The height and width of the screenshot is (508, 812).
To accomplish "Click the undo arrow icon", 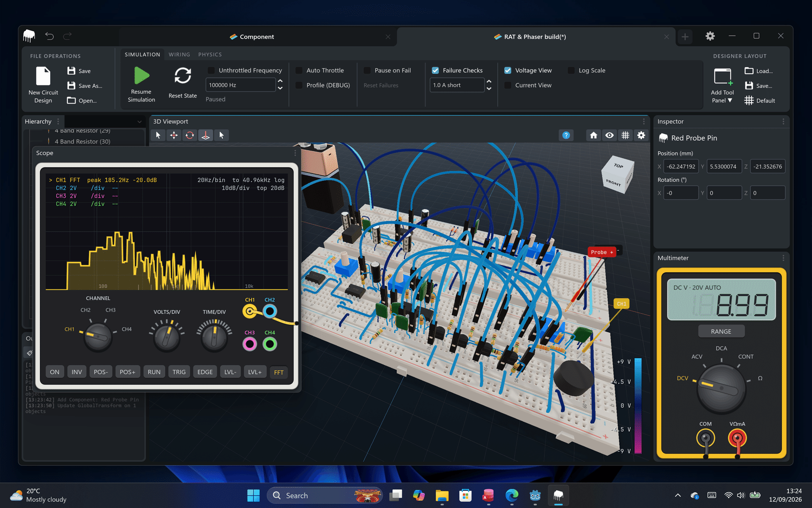I will (x=49, y=36).
